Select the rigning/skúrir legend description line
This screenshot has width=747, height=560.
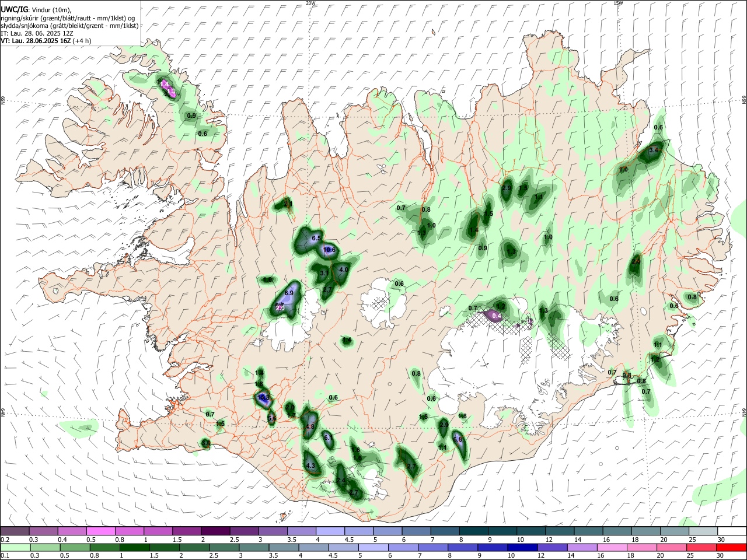pos(68,18)
